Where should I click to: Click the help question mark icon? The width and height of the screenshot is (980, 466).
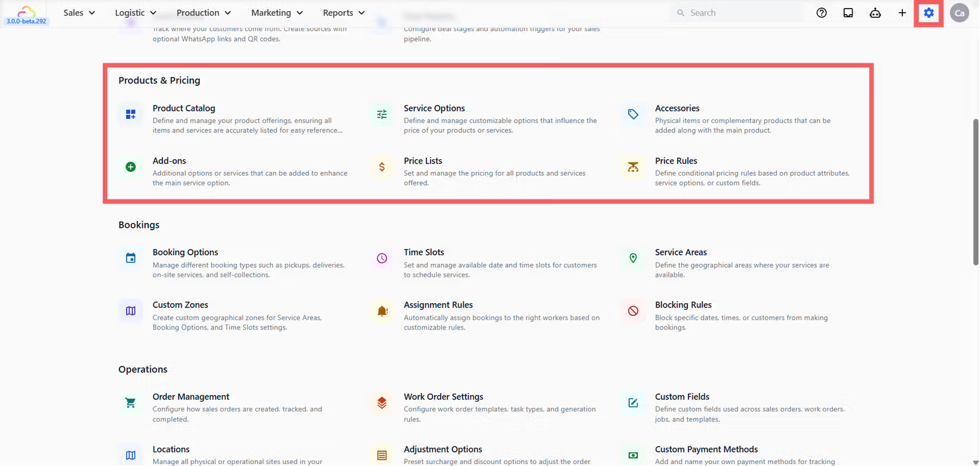(x=821, y=13)
